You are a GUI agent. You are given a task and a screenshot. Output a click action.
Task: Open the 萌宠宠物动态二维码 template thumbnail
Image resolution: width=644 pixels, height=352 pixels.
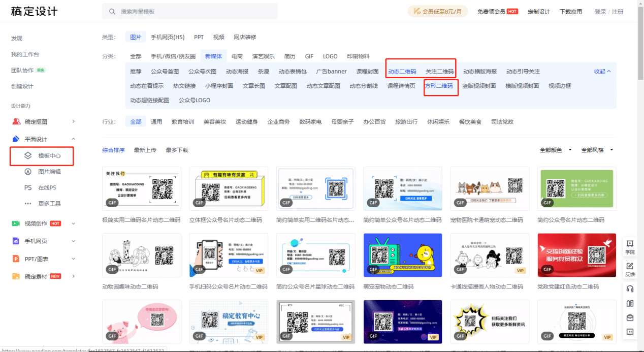pos(403,255)
